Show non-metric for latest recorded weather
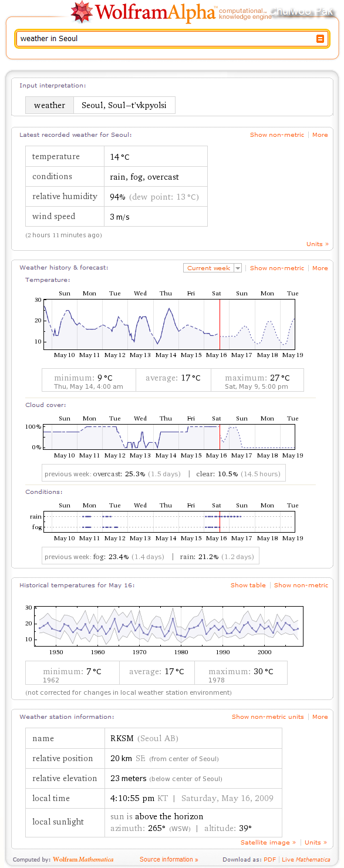 (277, 135)
